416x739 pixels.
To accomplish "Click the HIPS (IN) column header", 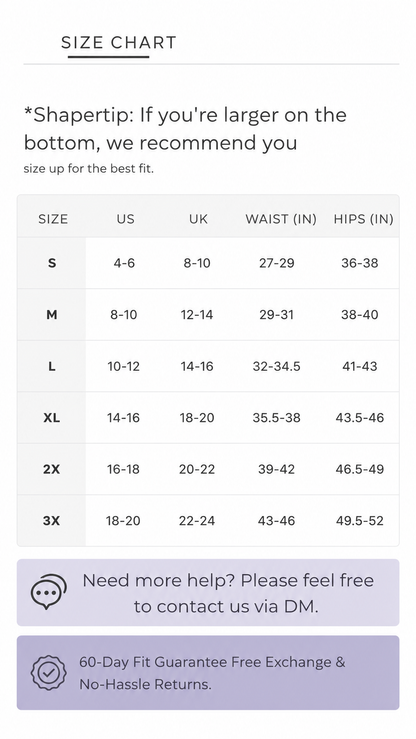I will (x=363, y=219).
